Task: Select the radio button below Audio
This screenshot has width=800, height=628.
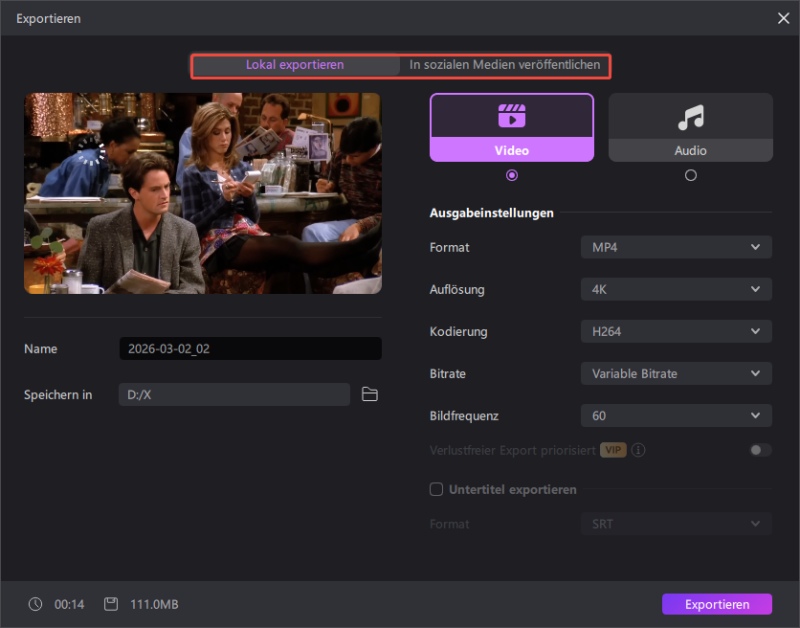Action: coord(690,175)
